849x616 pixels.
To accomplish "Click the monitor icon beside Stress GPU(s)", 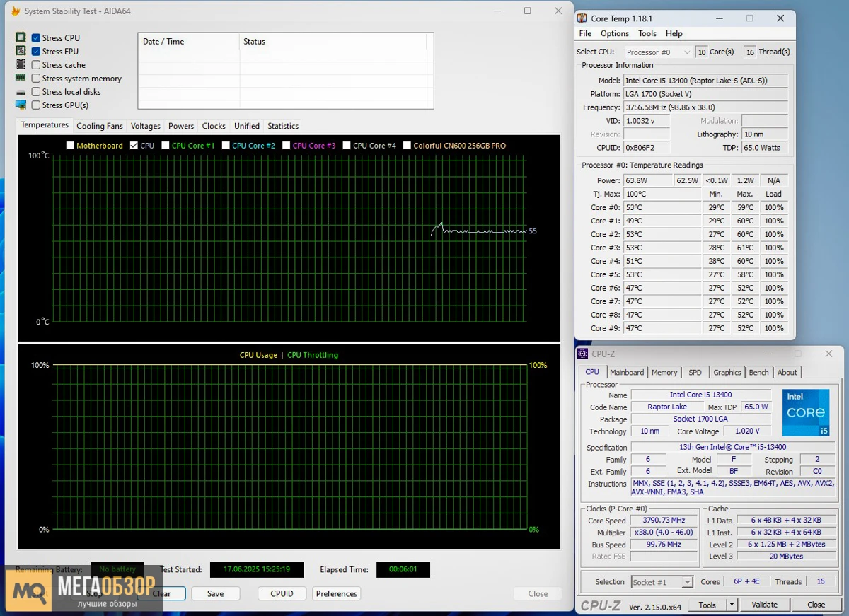I will coord(21,105).
